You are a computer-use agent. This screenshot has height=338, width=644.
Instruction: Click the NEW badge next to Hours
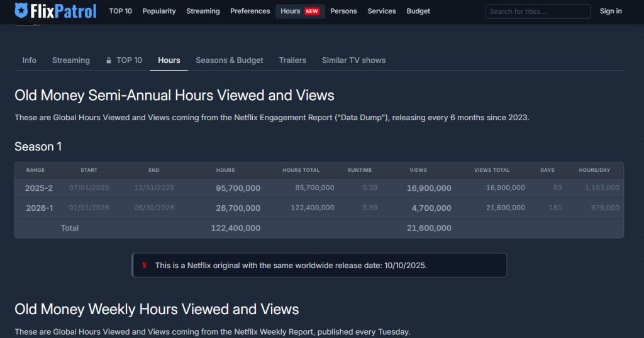click(312, 11)
